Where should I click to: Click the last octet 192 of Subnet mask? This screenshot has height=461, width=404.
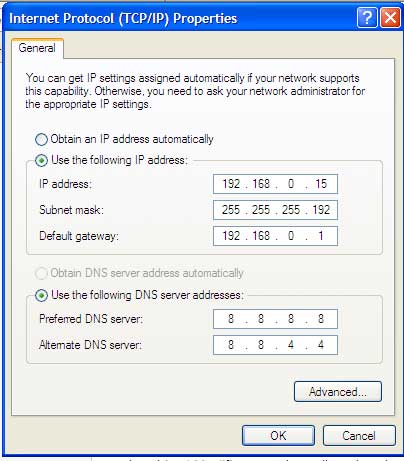point(321,210)
